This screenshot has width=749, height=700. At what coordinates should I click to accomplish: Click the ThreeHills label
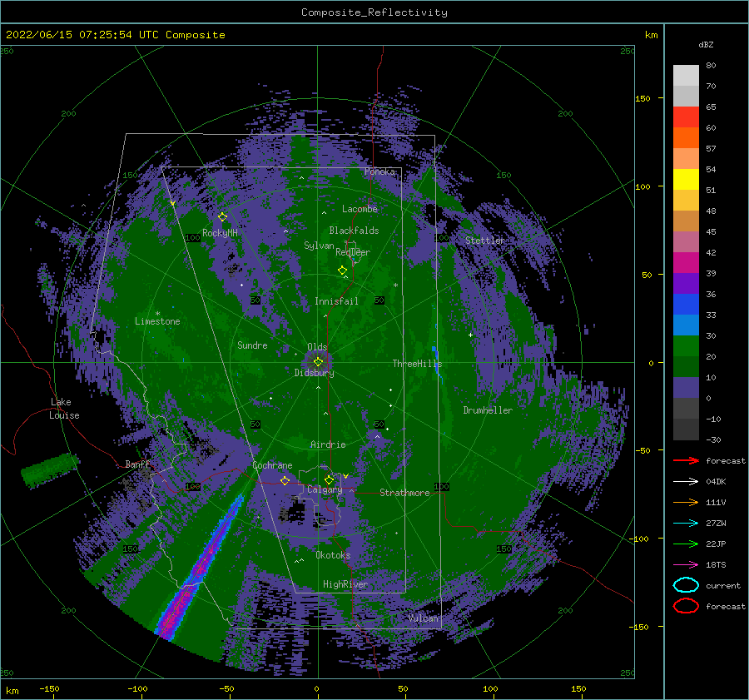pyautogui.click(x=417, y=364)
